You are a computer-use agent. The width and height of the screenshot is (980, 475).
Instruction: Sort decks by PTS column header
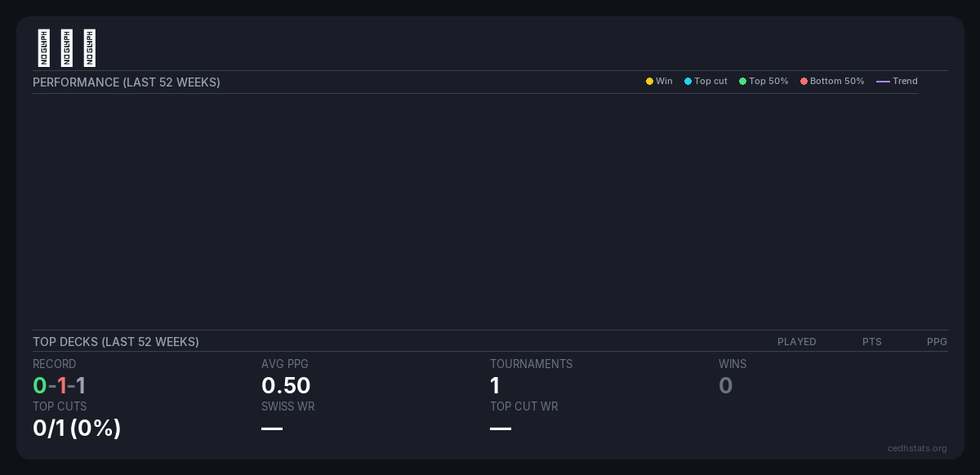point(871,342)
